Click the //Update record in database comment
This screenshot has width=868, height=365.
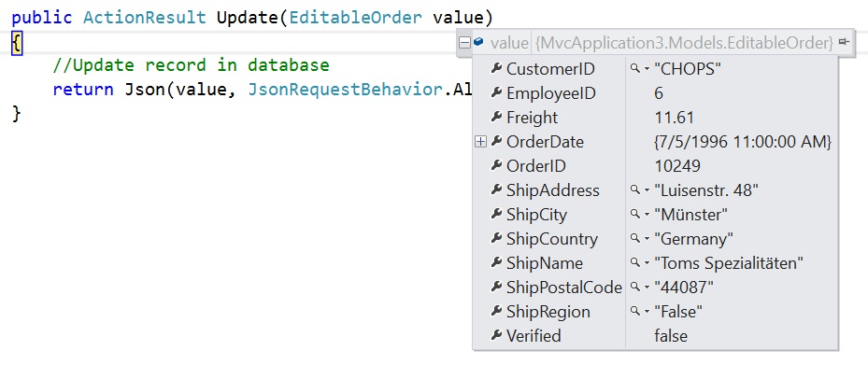(x=191, y=65)
